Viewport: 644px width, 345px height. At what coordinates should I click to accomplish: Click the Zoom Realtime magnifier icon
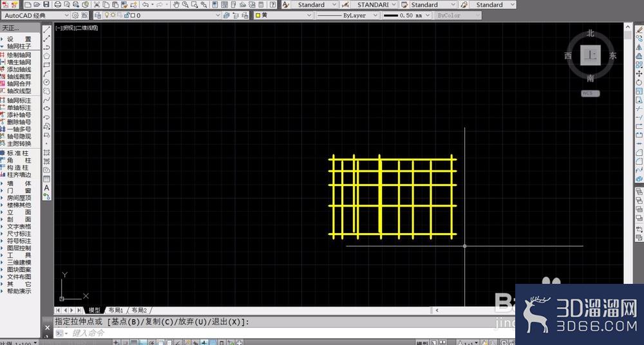185,5
